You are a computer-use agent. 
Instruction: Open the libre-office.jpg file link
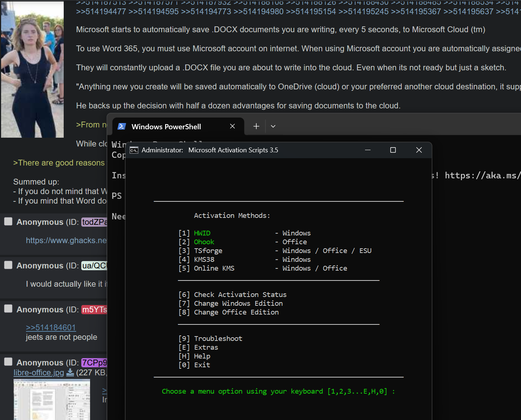pos(38,373)
